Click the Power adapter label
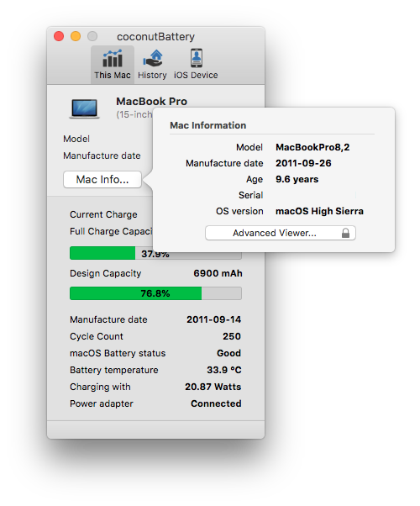This screenshot has height=506, width=420. (x=102, y=403)
